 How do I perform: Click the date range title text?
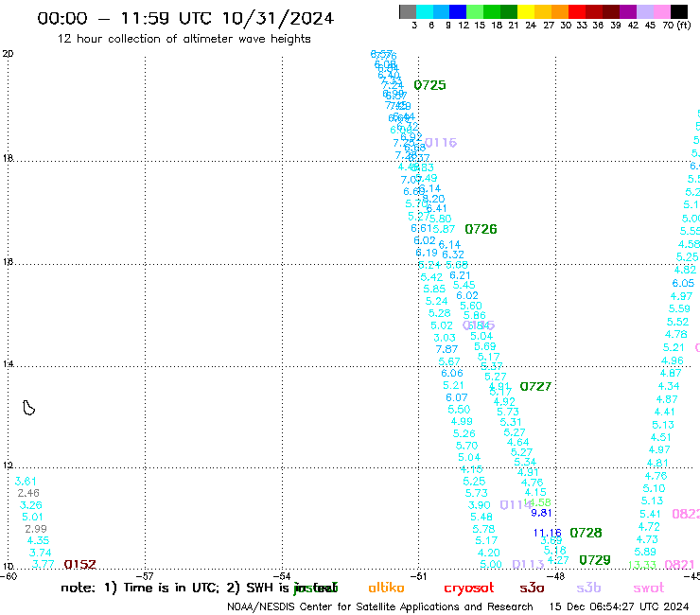[x=185, y=18]
